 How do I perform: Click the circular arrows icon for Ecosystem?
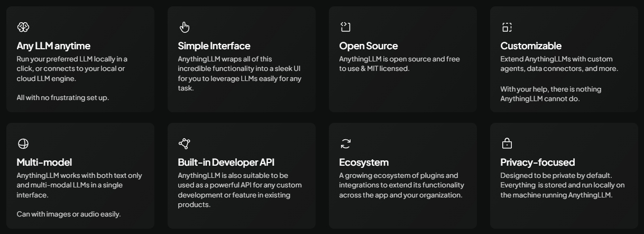pos(346,143)
